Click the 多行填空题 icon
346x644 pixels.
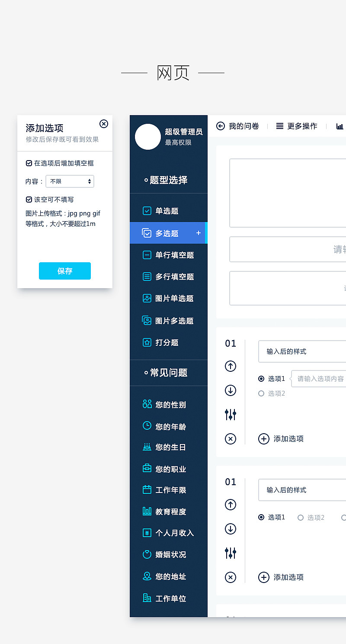click(147, 277)
